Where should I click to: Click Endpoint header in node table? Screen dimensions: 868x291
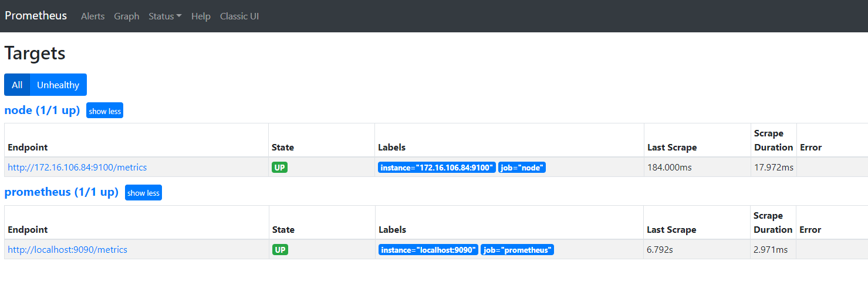coord(28,148)
